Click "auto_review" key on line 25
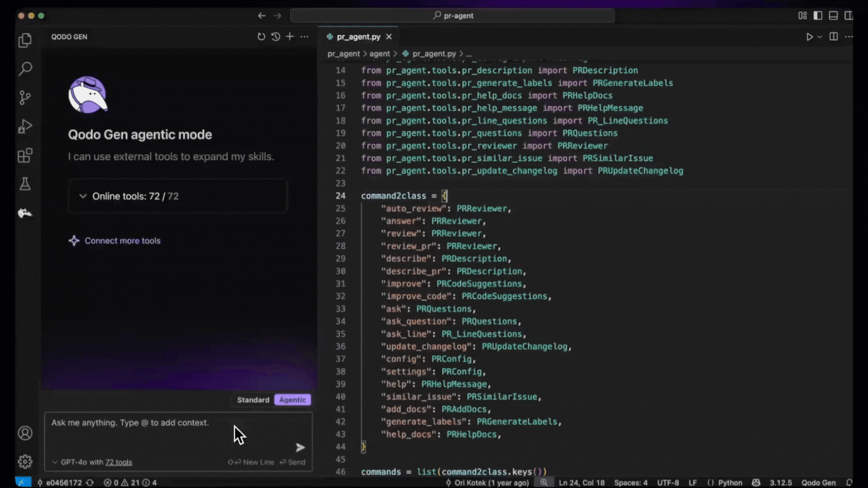Viewport: 868px width, 488px height. coord(413,208)
